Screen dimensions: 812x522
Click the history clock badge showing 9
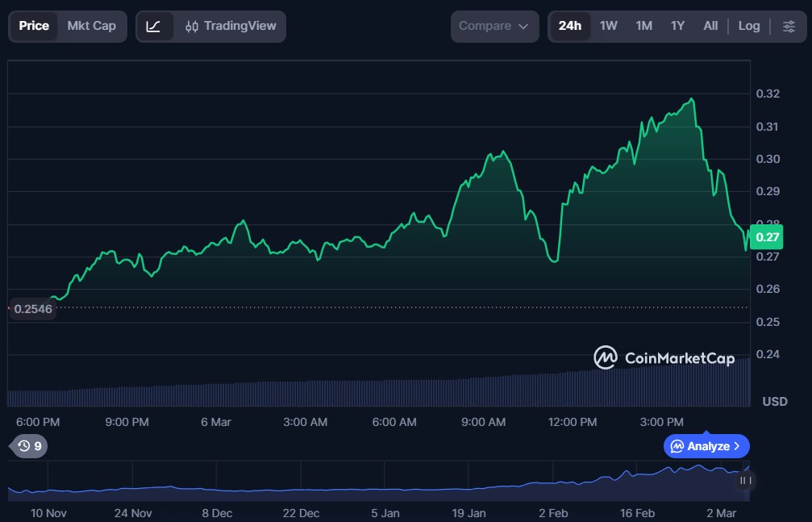coord(29,445)
